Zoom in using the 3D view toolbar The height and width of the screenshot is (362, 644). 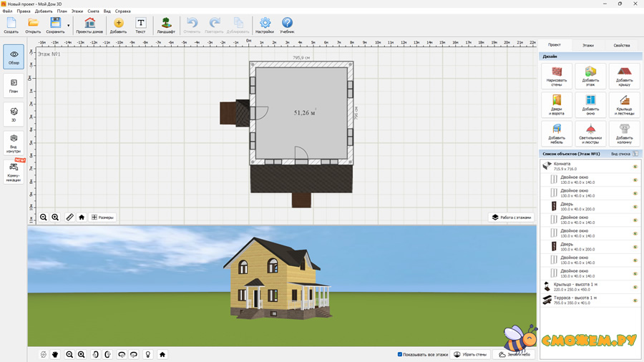pos(82,354)
